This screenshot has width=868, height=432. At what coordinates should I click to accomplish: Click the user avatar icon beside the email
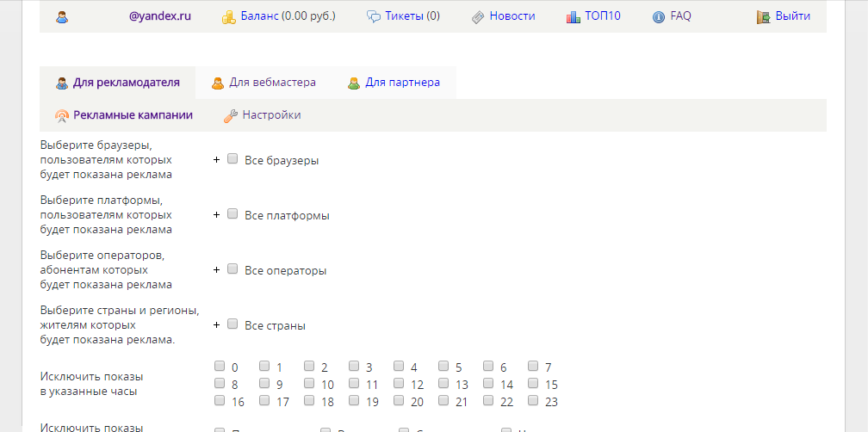[x=62, y=17]
